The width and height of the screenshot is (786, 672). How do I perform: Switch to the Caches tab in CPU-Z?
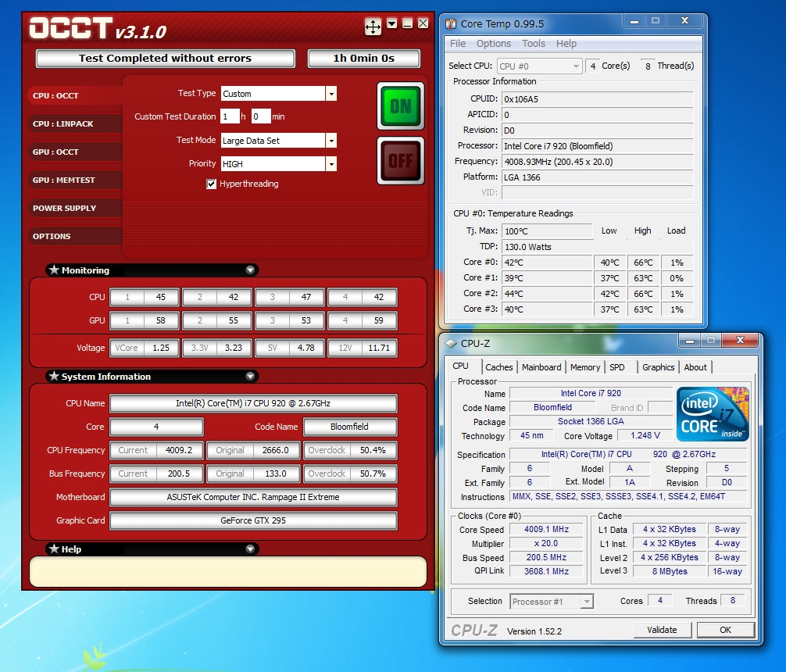[498, 367]
